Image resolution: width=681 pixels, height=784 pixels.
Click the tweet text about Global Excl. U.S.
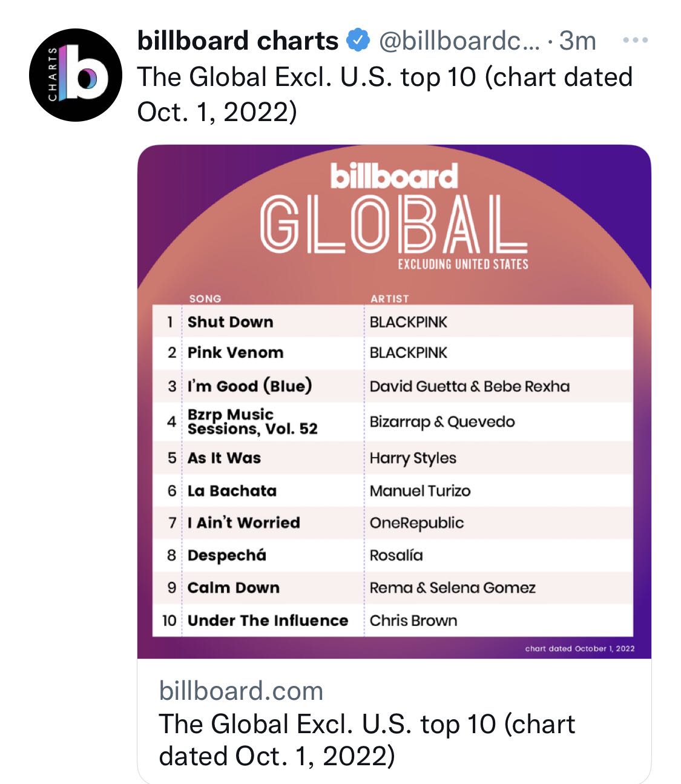[385, 94]
